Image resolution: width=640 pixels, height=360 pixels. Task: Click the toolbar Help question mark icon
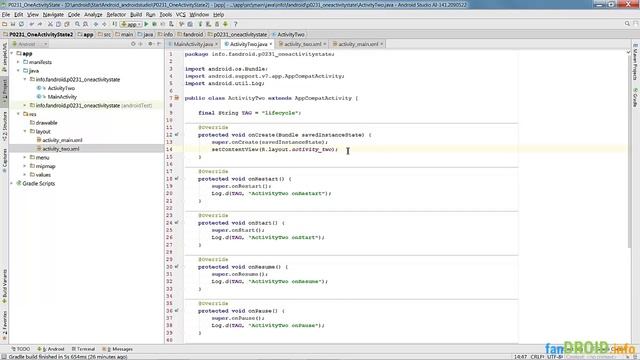pyautogui.click(x=236, y=24)
